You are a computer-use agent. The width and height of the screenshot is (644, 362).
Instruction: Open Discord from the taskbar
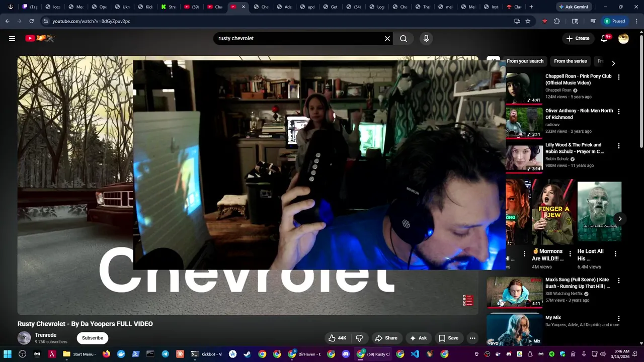[x=346, y=354]
